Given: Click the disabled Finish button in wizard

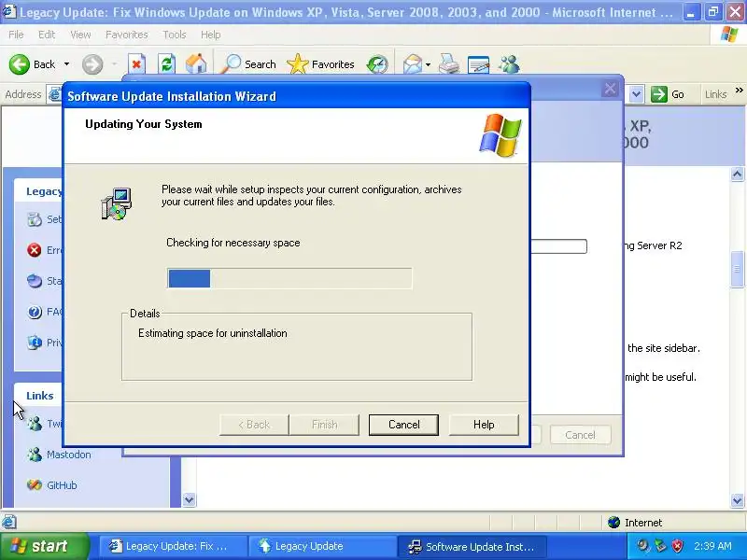Looking at the screenshot, I should tap(324, 425).
